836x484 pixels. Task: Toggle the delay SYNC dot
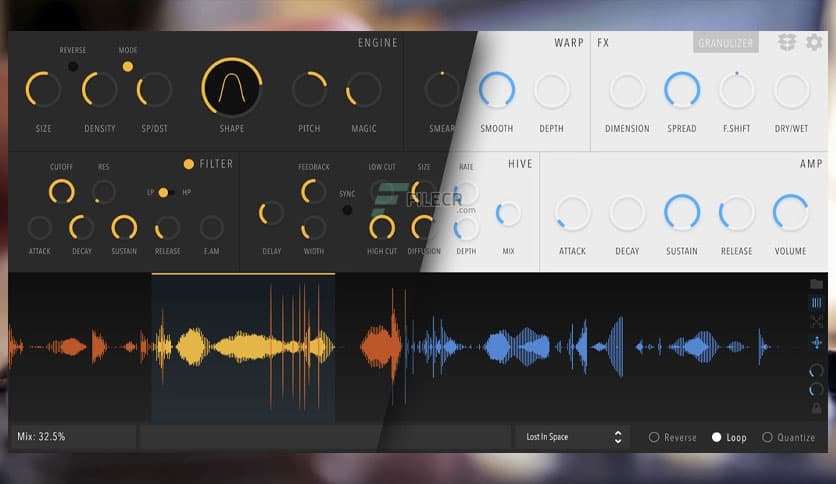pyautogui.click(x=347, y=210)
